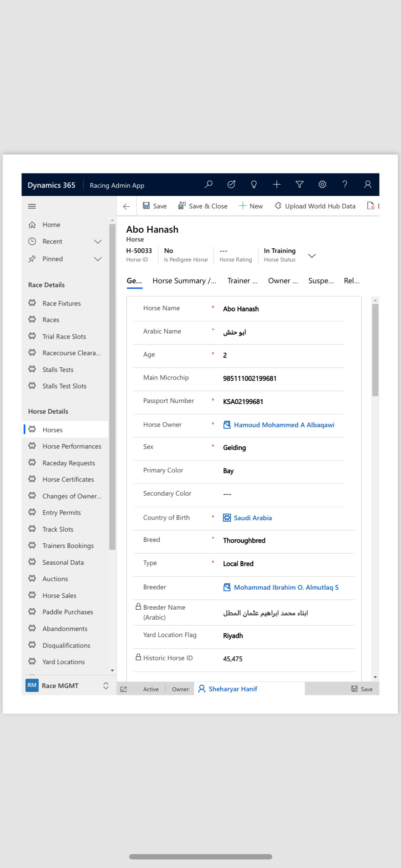Open advanced find funnel icon
Image resolution: width=401 pixels, height=868 pixels.
pyautogui.click(x=299, y=184)
